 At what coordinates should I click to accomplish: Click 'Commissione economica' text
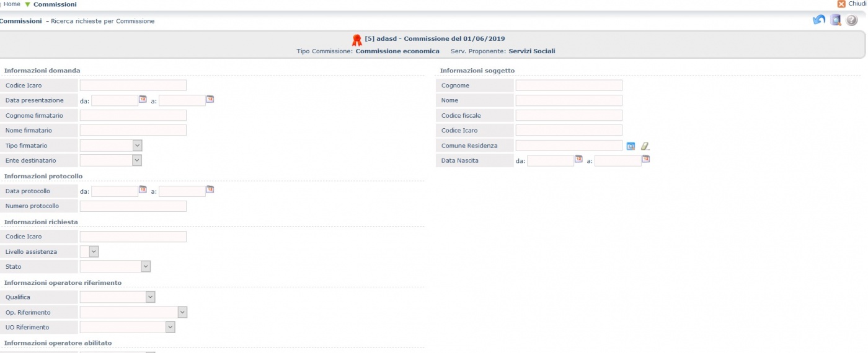click(x=397, y=51)
